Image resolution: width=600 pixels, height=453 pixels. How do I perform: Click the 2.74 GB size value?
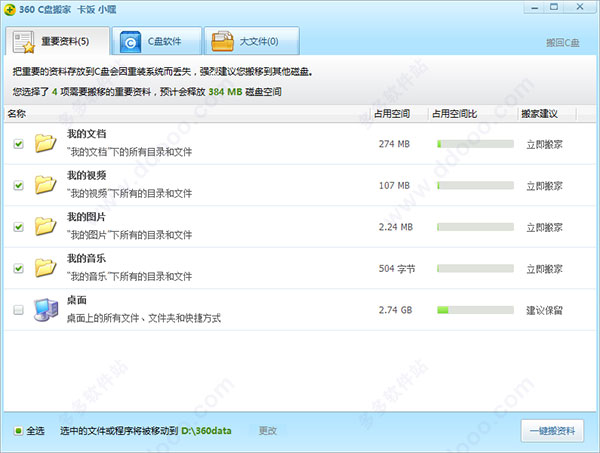click(x=395, y=310)
